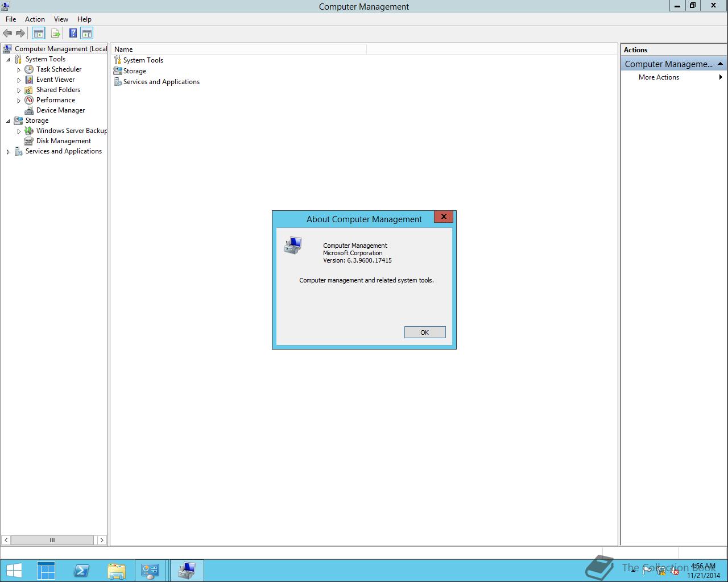Click the 'Microsoft Corporation' text in dialog

353,253
